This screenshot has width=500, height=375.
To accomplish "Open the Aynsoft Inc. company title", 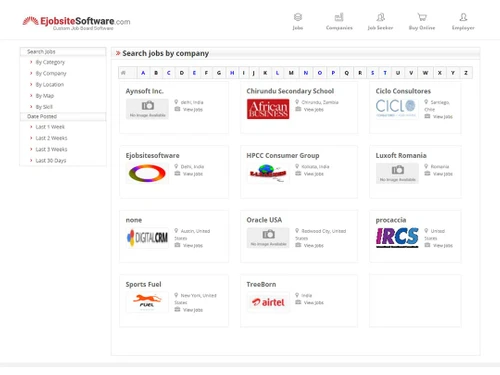I will click(144, 91).
